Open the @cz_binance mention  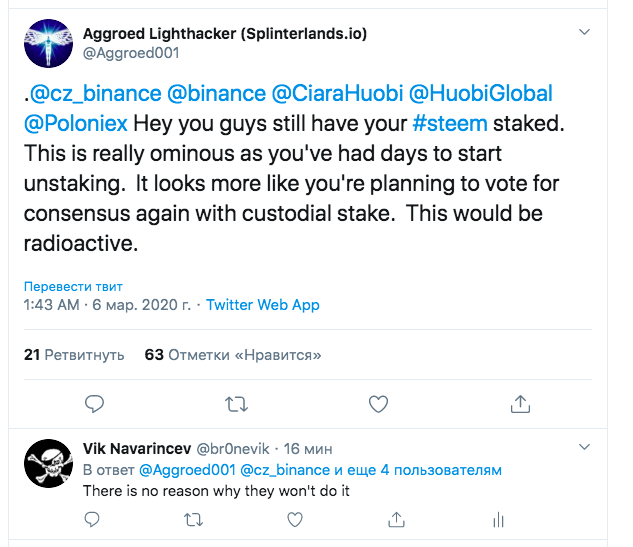pyautogui.click(x=96, y=93)
